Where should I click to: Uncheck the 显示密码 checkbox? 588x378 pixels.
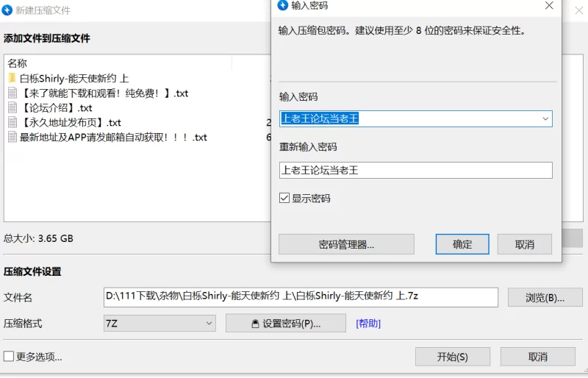click(284, 198)
